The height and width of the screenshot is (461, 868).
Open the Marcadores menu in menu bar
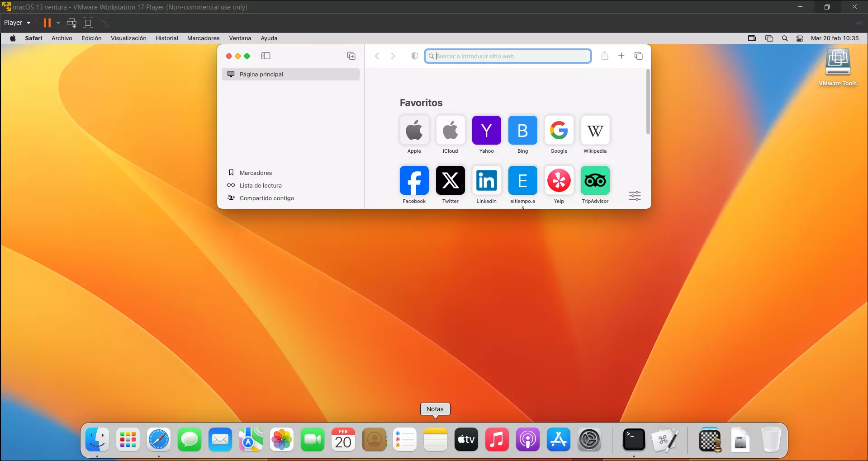[x=204, y=38]
